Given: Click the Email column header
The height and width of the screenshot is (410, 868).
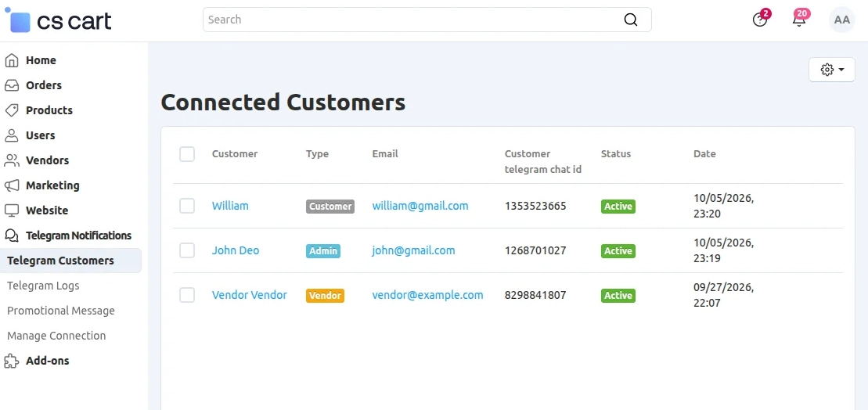Looking at the screenshot, I should (x=385, y=154).
